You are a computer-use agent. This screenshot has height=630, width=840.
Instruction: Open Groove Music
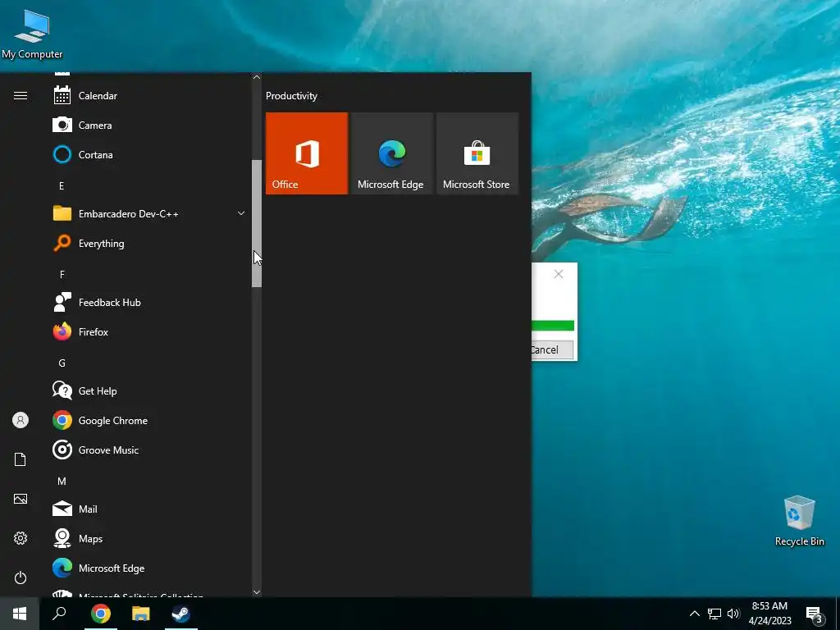click(x=149, y=450)
